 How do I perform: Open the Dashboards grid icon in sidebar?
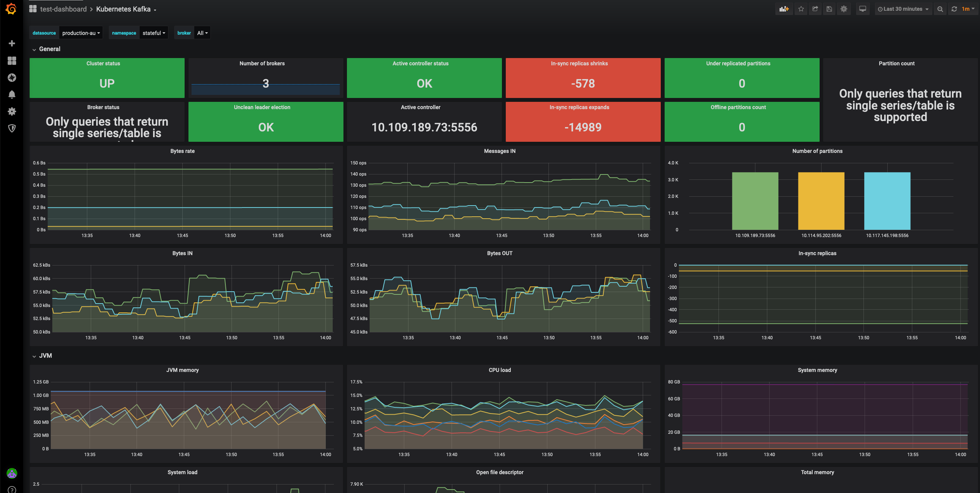pos(12,61)
